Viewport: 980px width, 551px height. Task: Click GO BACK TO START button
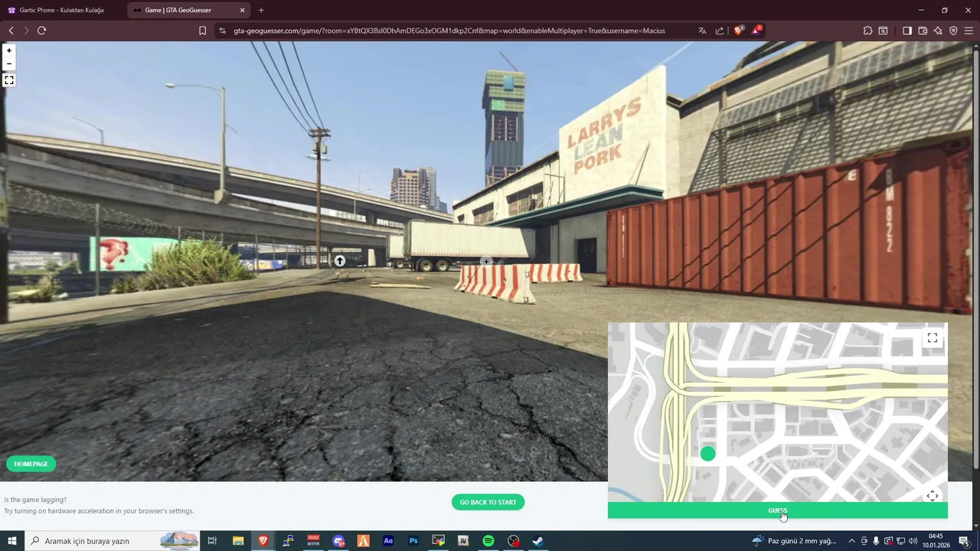point(488,502)
